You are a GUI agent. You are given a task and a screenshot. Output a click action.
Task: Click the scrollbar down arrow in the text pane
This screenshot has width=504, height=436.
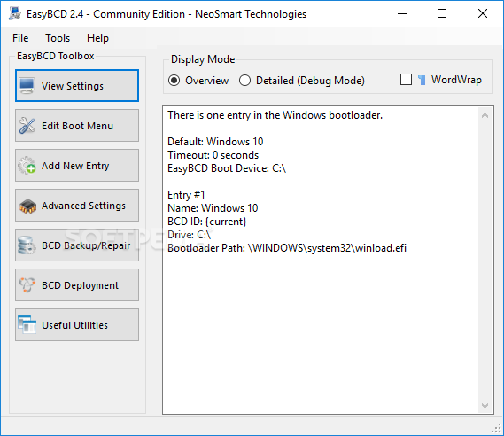click(485, 406)
